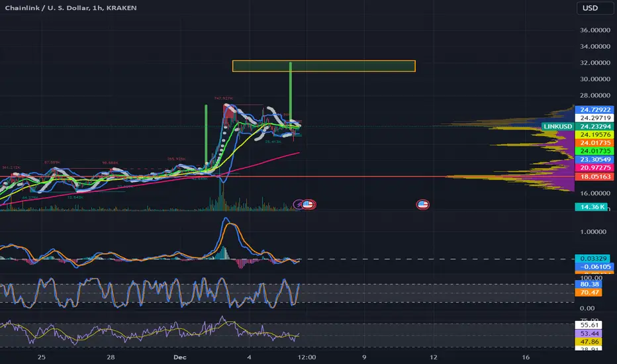The width and height of the screenshot is (617, 364).
Task: Select the tall green line beneath the rectangle
Action: pos(291,91)
